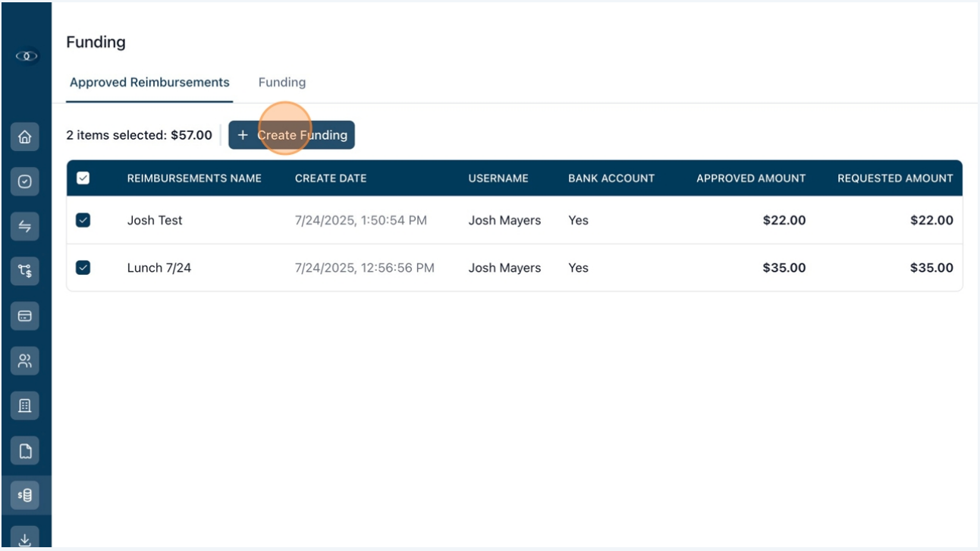Click the Lunch 7/24 reimbursement name
The height and width of the screenshot is (551, 980).
coord(159,267)
